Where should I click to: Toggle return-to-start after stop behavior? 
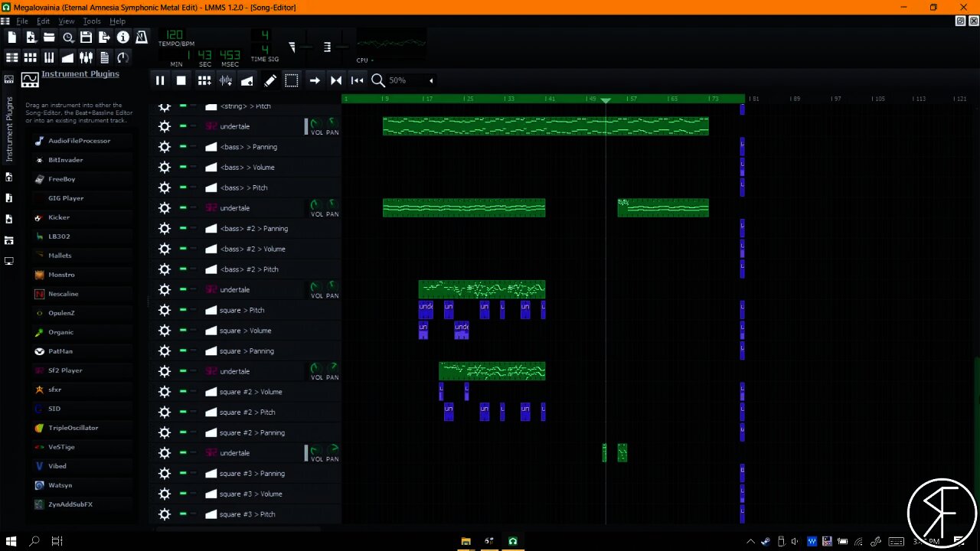(358, 80)
